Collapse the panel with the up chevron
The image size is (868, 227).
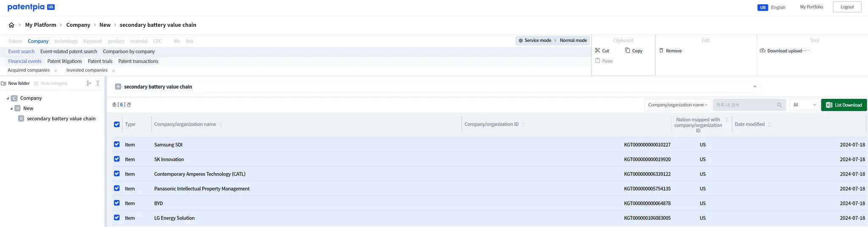click(x=755, y=87)
